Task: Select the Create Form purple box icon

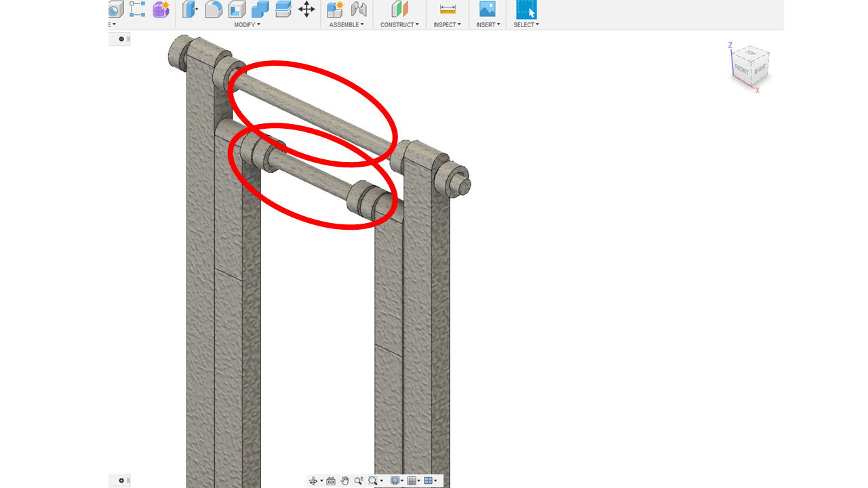Action: pyautogui.click(x=161, y=9)
